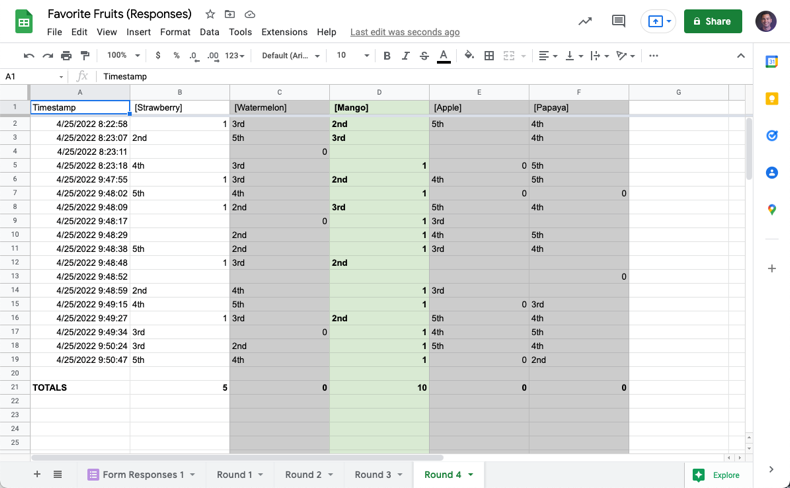Open the Google Sheets home icon
Screen dimensions: 790x488
click(x=24, y=23)
